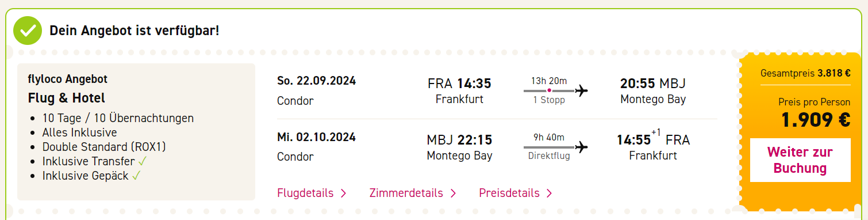Expand Preisdetails using its chevron arrow
This screenshot has height=220, width=868.
coord(549,194)
